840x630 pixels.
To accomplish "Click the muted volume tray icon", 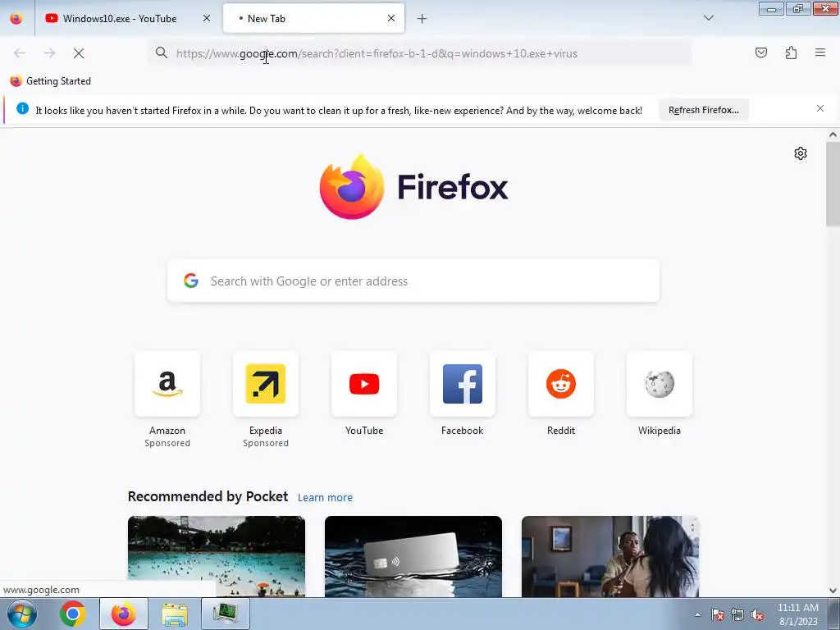I will click(757, 615).
